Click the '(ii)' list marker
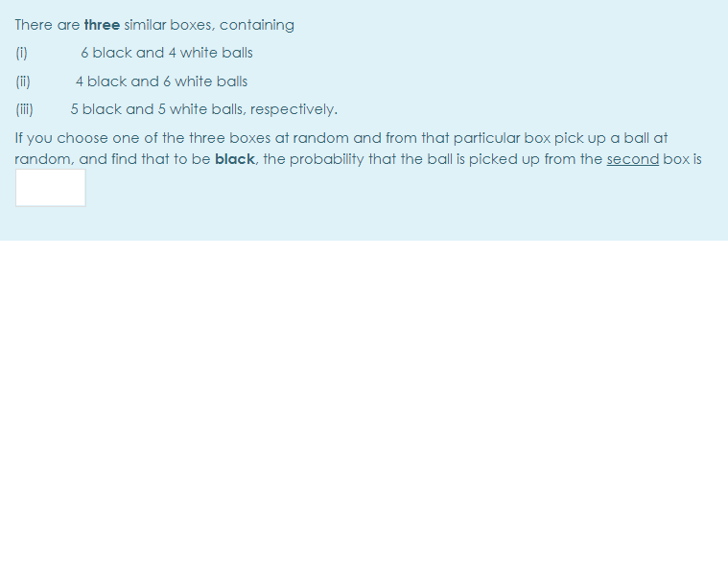Viewport: 728px width, 580px height. 23,81
